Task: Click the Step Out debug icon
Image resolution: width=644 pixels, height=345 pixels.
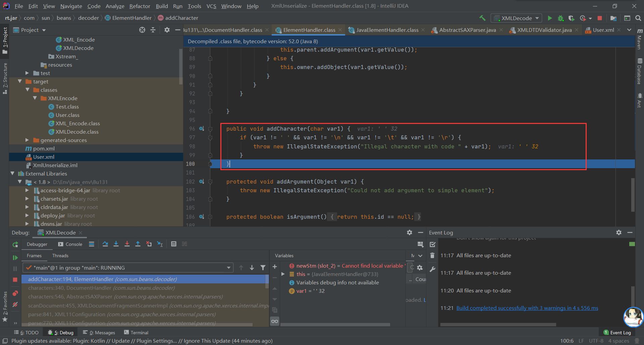Action: click(138, 244)
